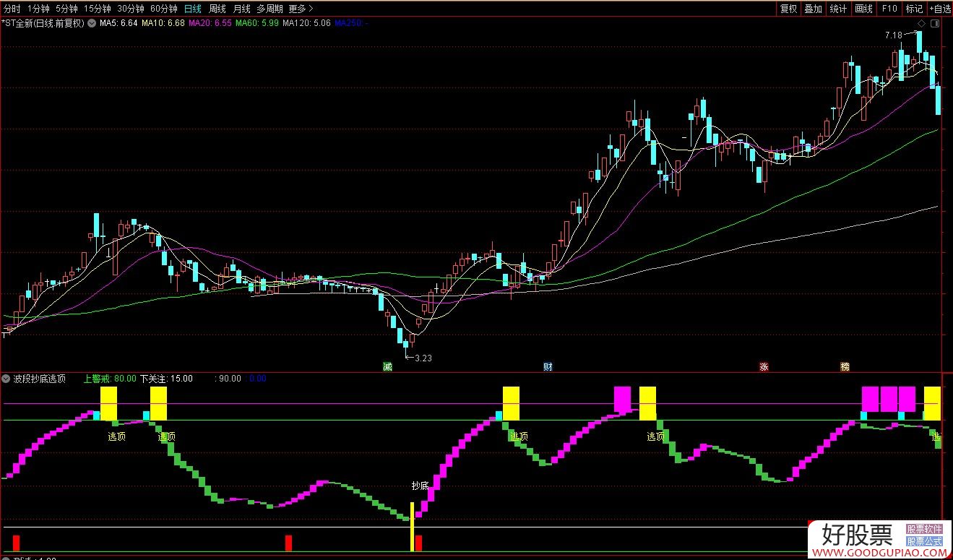Click the 榜 event marker
This screenshot has height=560, width=953.
845,366
